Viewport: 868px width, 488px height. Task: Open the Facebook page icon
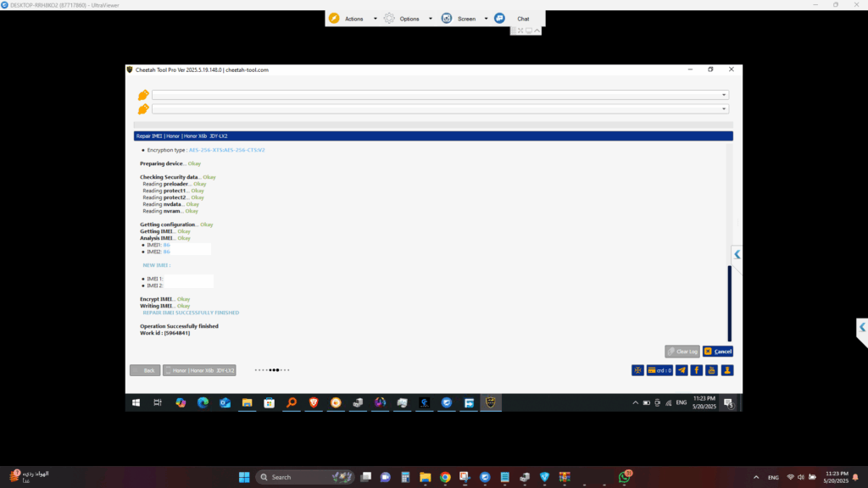696,370
